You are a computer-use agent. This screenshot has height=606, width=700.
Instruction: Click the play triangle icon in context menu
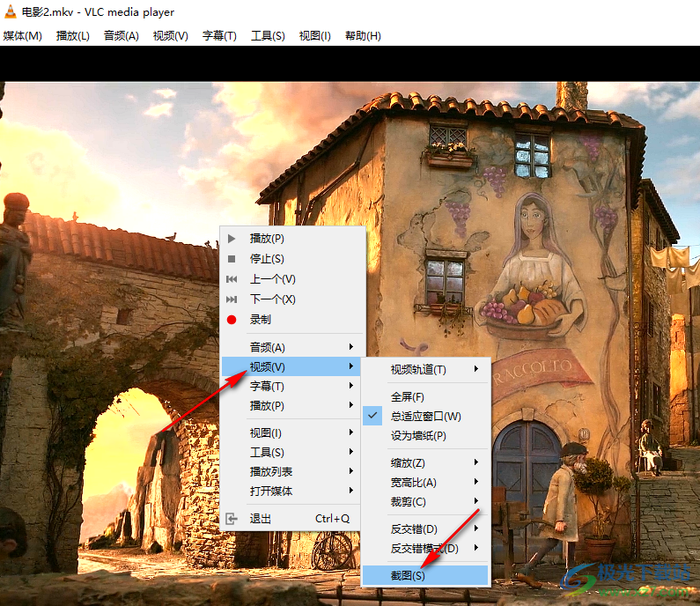tap(232, 239)
